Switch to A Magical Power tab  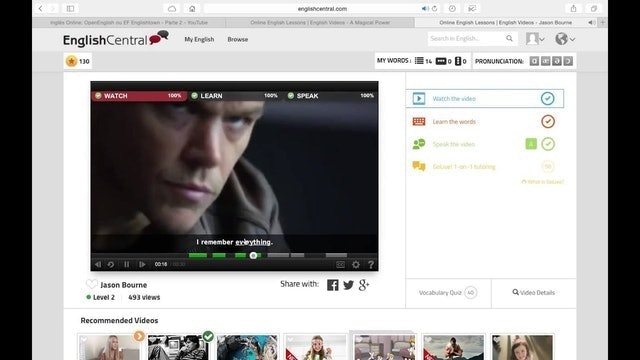pos(320,22)
